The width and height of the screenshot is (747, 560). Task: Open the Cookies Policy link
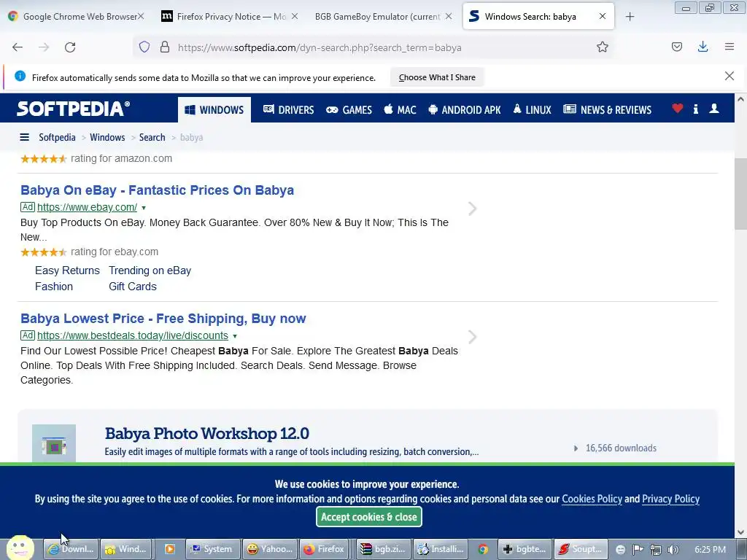[x=592, y=499]
